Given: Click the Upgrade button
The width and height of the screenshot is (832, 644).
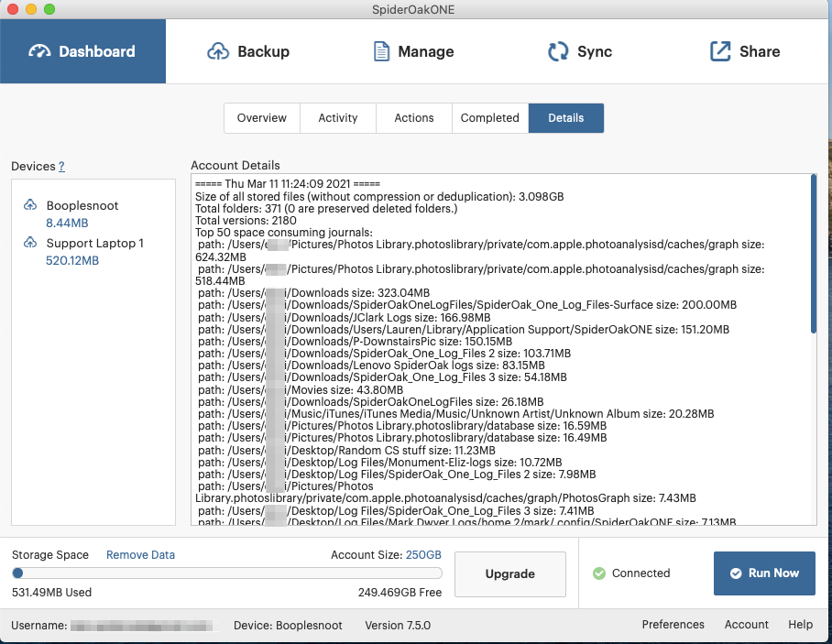Looking at the screenshot, I should point(509,574).
